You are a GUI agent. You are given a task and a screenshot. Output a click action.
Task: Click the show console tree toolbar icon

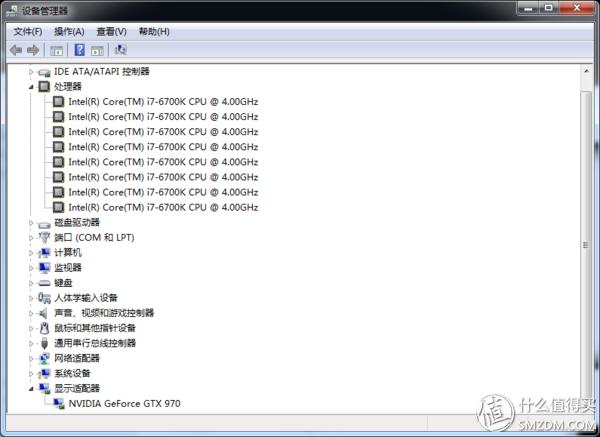click(x=56, y=50)
